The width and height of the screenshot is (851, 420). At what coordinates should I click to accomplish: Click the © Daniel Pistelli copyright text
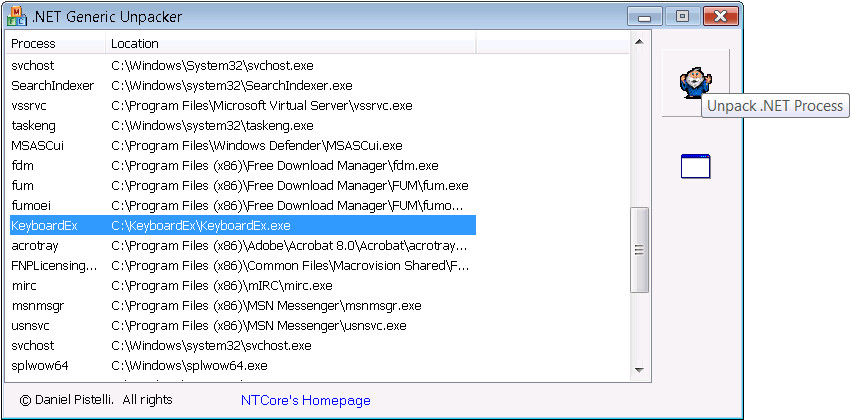tap(96, 400)
